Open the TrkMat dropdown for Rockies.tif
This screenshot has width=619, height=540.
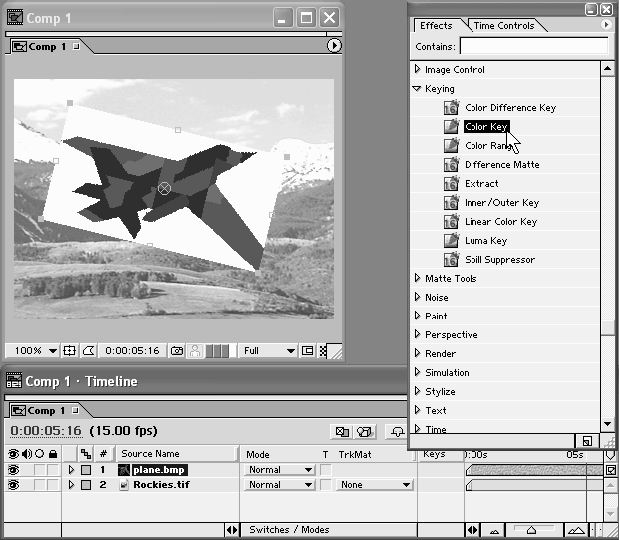(374, 485)
